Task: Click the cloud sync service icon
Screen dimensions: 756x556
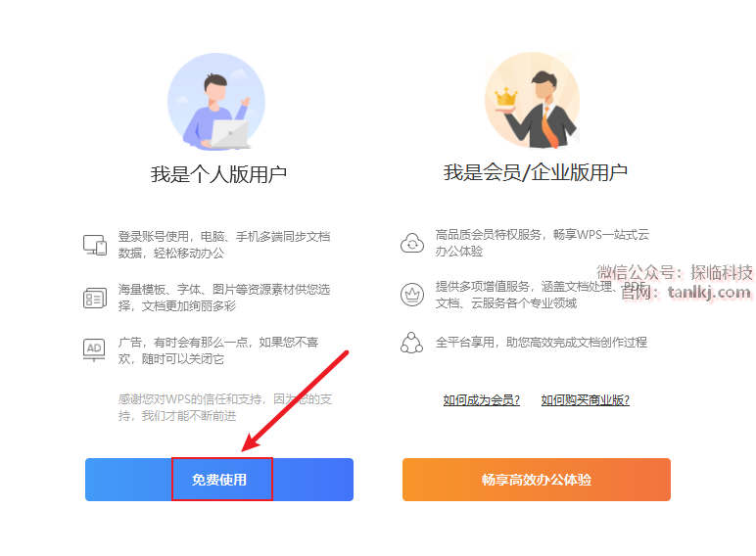Action: tap(412, 243)
